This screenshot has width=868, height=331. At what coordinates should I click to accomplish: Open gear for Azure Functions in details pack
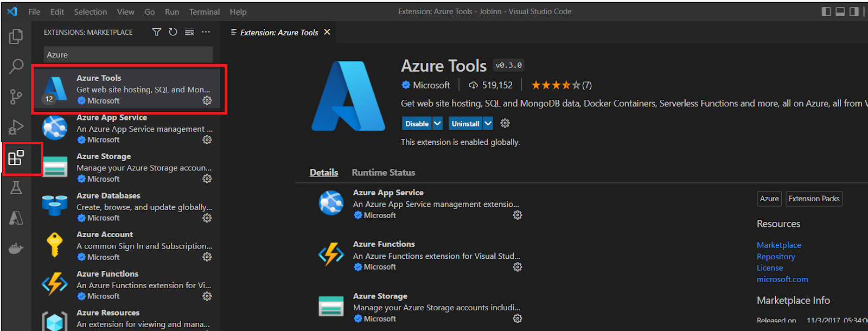coord(518,267)
